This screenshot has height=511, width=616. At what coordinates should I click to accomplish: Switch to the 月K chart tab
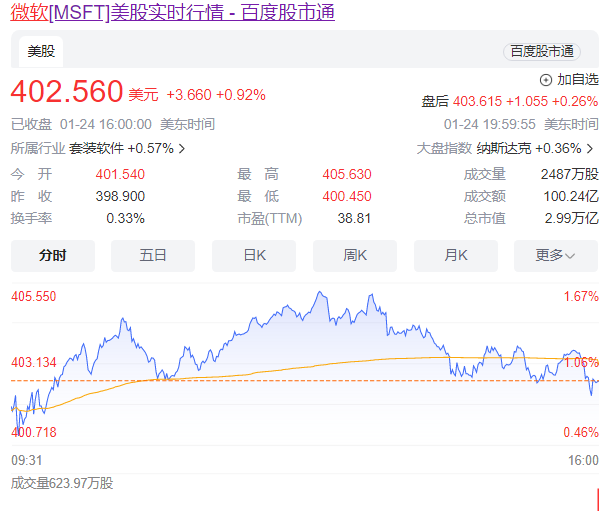tap(456, 256)
